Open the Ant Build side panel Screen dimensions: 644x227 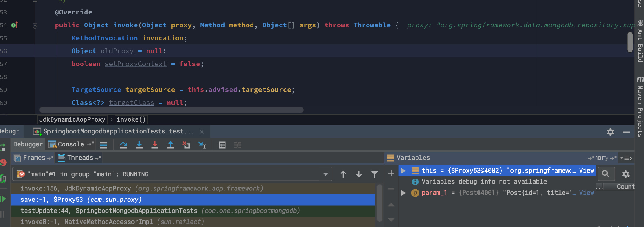640,41
